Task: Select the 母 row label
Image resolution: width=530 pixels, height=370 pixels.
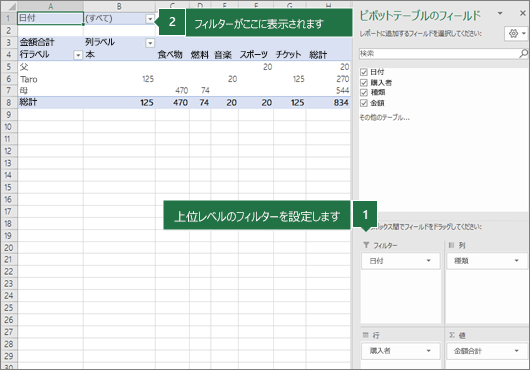Action: tap(50, 90)
